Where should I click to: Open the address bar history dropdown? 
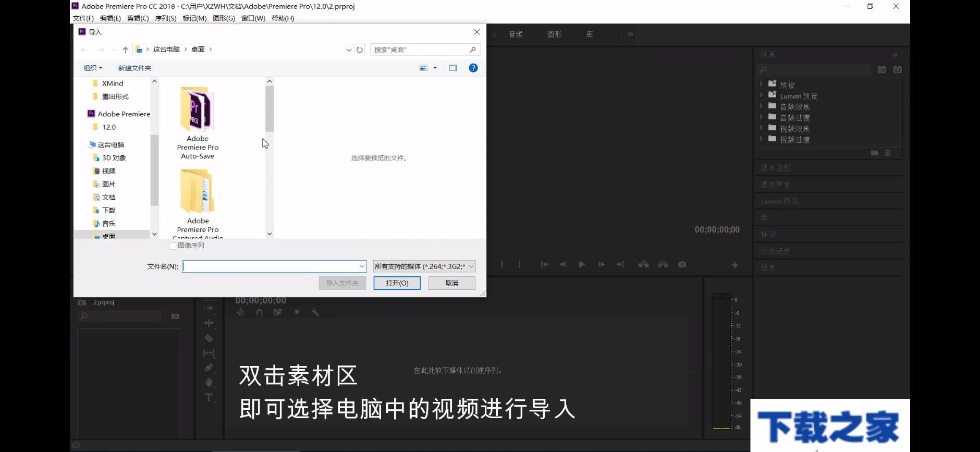pos(349,50)
